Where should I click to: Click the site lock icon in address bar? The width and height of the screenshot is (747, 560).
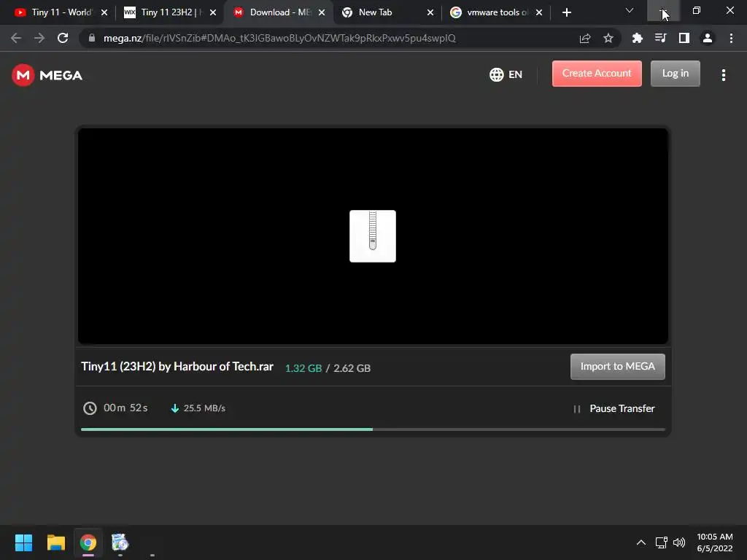92,38
